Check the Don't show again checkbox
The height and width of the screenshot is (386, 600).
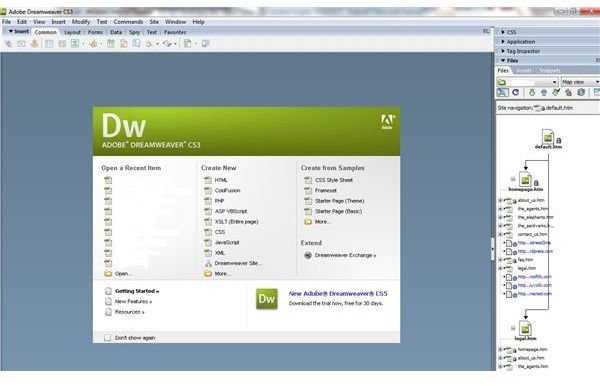(x=108, y=338)
